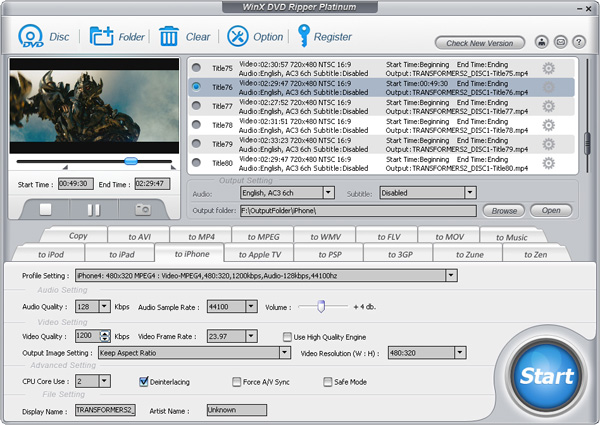Open the user account round icon
This screenshot has width=600, height=425.
pyautogui.click(x=541, y=42)
